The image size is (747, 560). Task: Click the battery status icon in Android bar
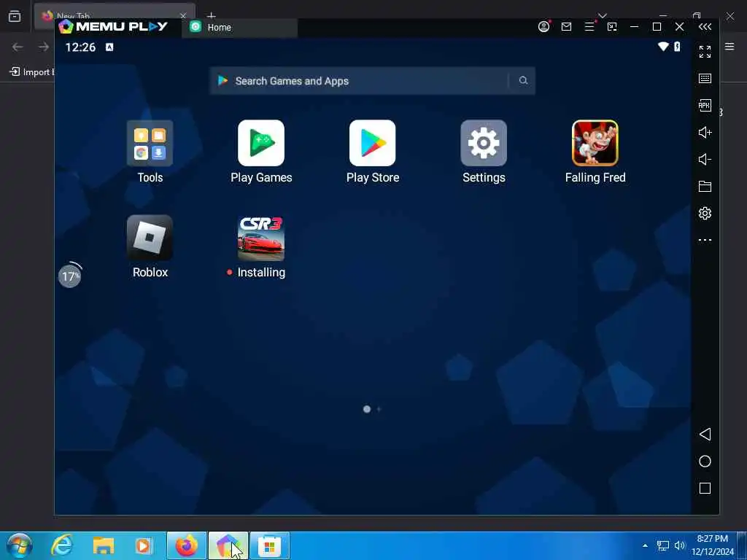click(x=677, y=47)
